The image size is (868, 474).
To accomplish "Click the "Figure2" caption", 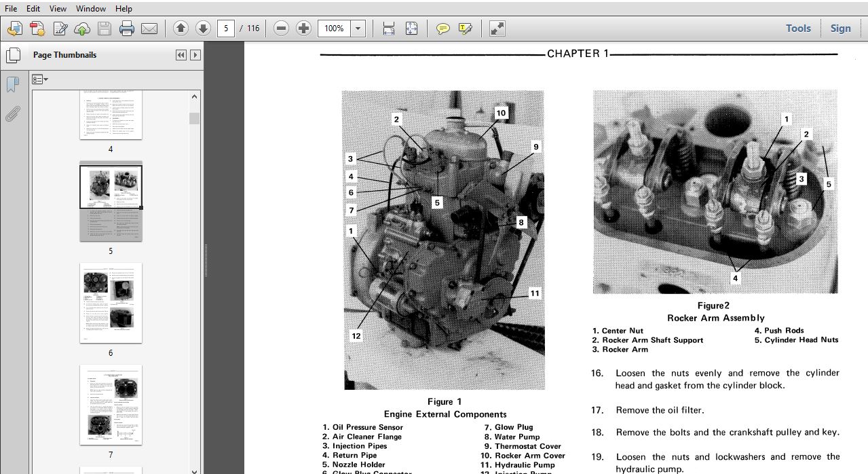I will tap(714, 306).
